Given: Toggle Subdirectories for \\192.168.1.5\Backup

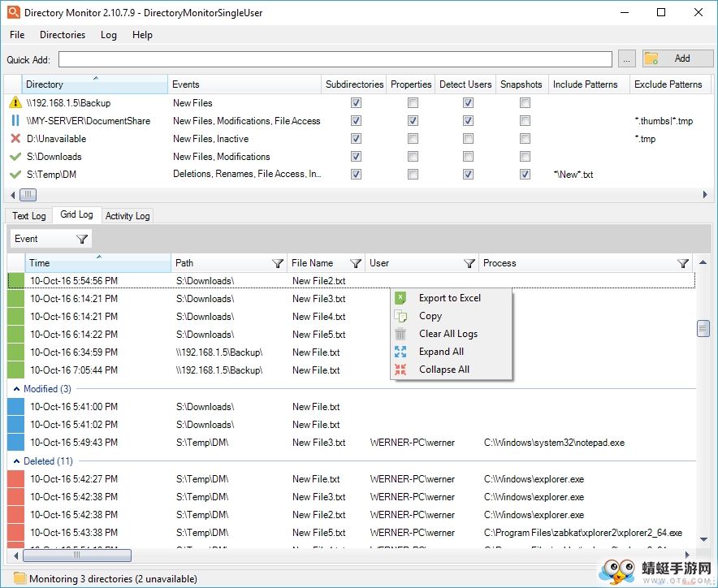Looking at the screenshot, I should (x=356, y=102).
